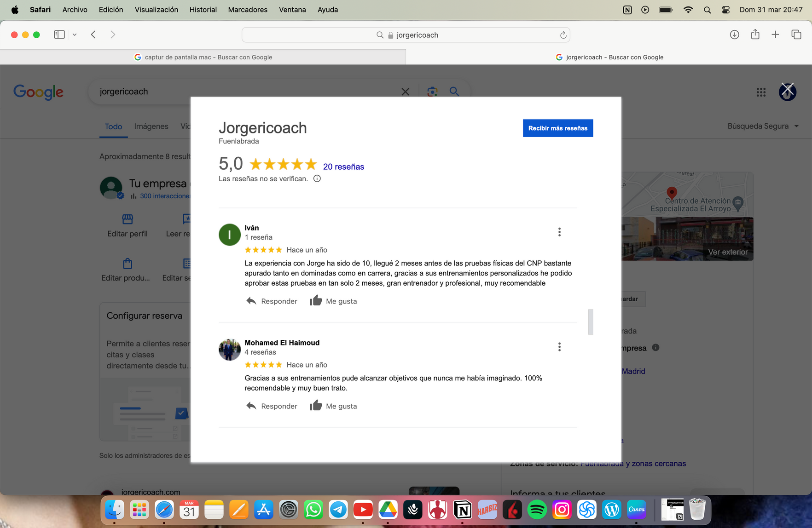Click the thumbs-up icon on Iván's review
812x528 pixels.
[x=316, y=301]
